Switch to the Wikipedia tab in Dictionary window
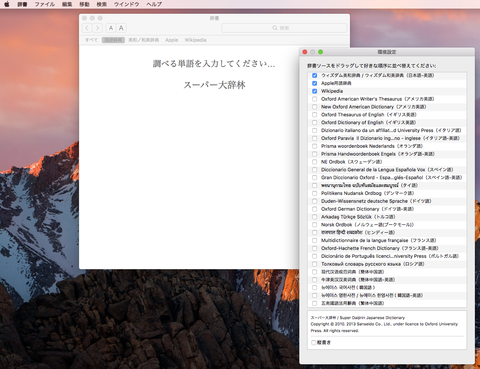The image size is (480, 369). [196, 40]
